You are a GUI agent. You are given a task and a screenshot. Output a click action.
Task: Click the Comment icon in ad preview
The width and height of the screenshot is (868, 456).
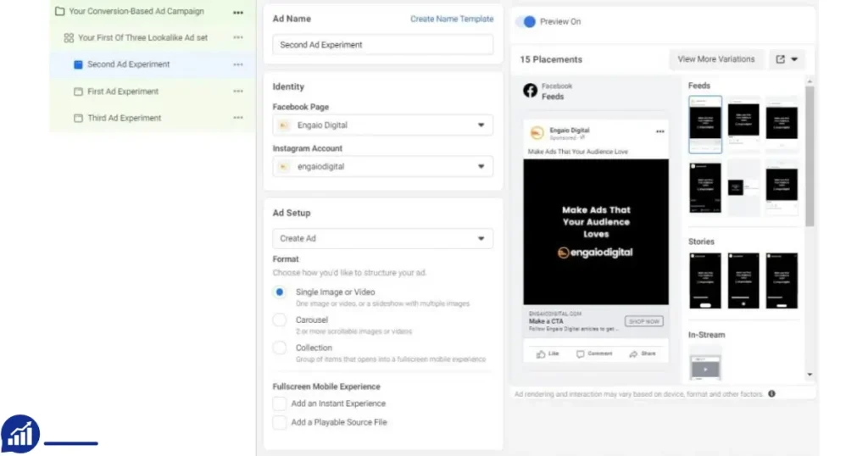pyautogui.click(x=580, y=354)
